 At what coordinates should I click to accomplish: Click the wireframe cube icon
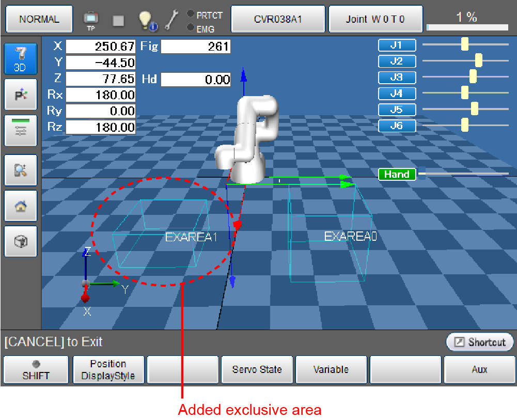20,241
